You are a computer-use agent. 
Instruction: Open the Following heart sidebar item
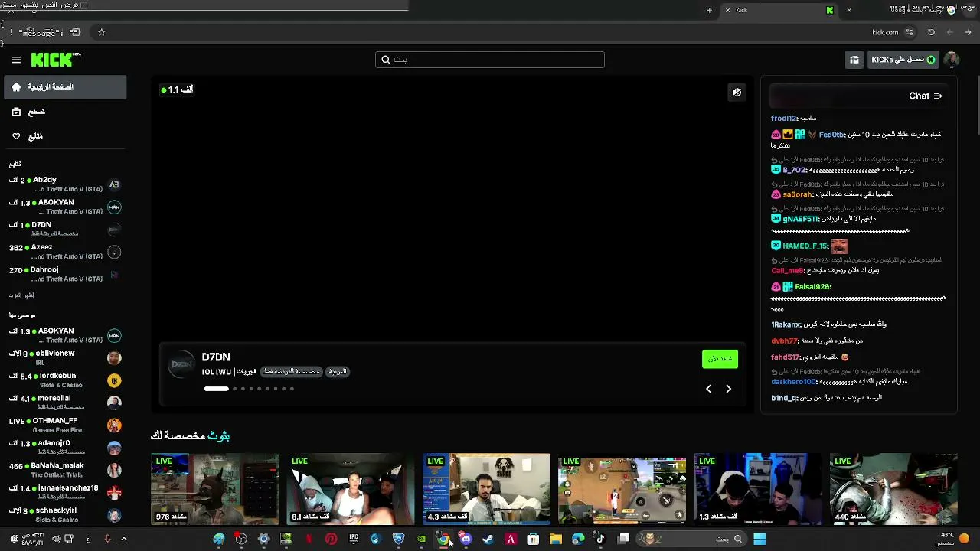pyautogui.click(x=65, y=136)
